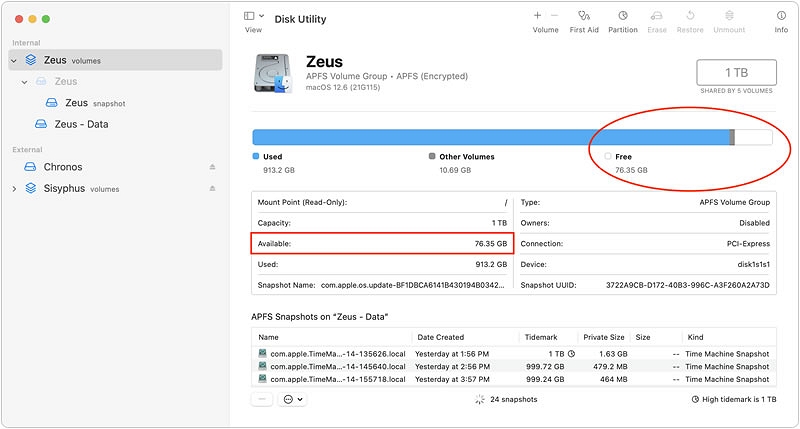Collapse the Zeus volumes disclosure chevron

[x=14, y=61]
